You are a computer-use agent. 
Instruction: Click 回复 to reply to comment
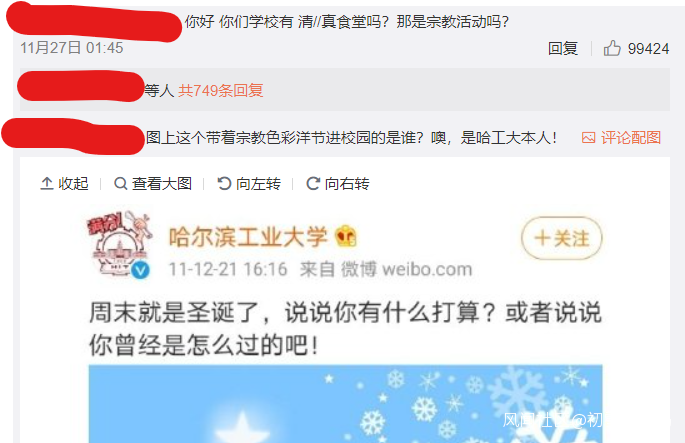[563, 48]
